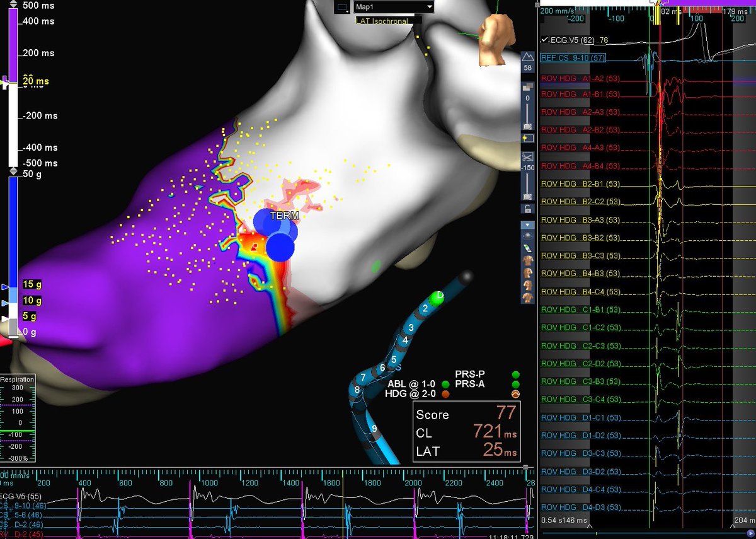Click the green-white catheter view icon
This screenshot has height=539, width=756.
[528, 248]
